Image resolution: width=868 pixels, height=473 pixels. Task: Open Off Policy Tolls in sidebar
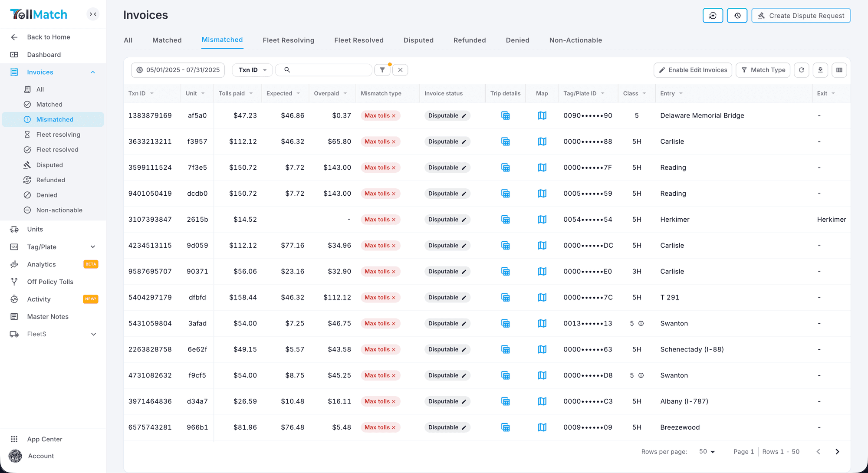click(x=50, y=282)
